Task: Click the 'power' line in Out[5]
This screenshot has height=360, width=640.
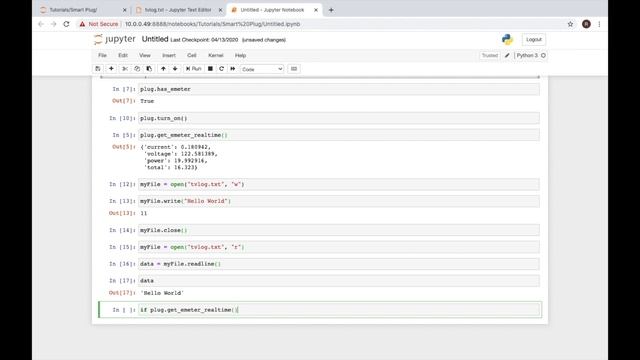Action: (176, 161)
